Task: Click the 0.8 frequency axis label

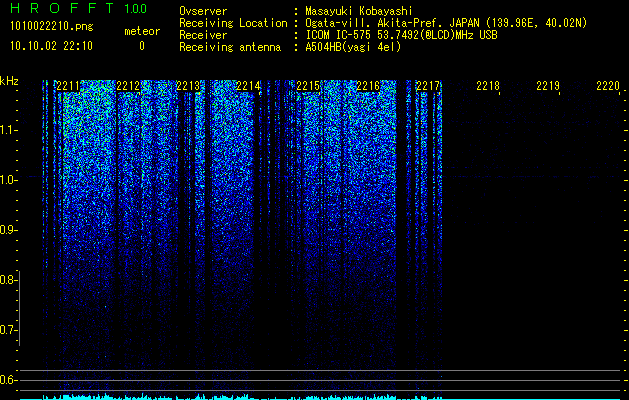Action: pos(8,280)
